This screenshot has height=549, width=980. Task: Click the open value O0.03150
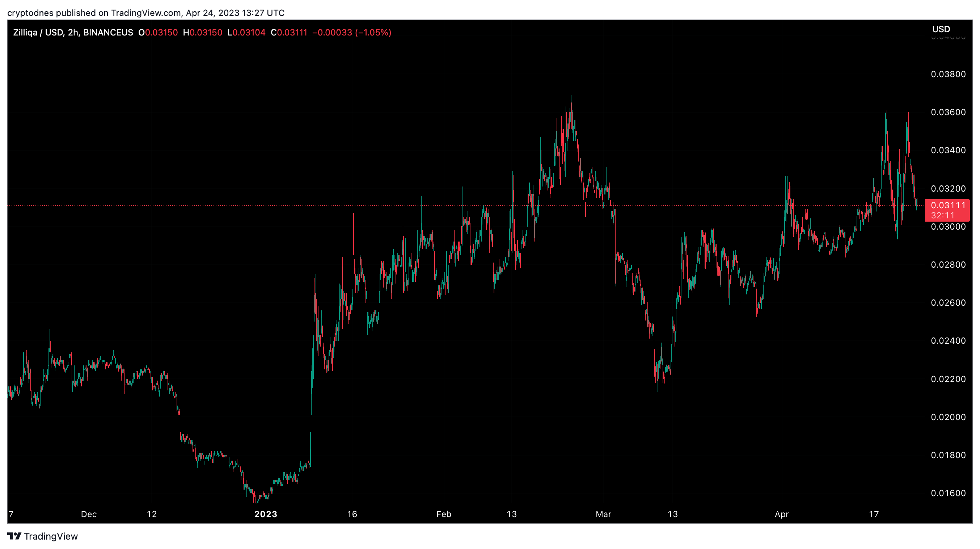158,32
